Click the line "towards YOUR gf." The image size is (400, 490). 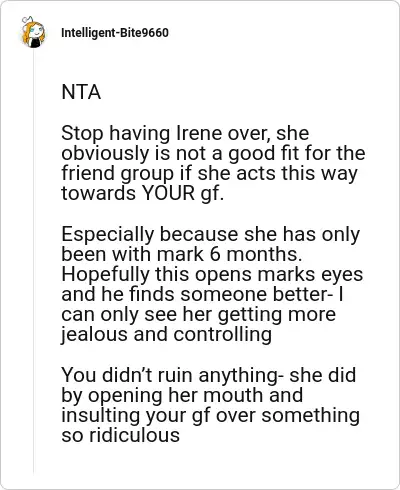tap(142, 193)
